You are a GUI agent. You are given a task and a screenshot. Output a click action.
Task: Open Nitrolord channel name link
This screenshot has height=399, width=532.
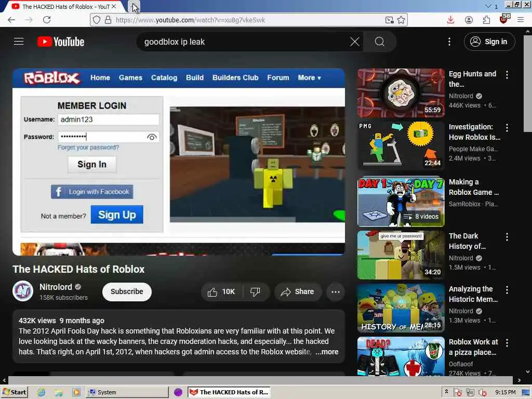pos(56,287)
